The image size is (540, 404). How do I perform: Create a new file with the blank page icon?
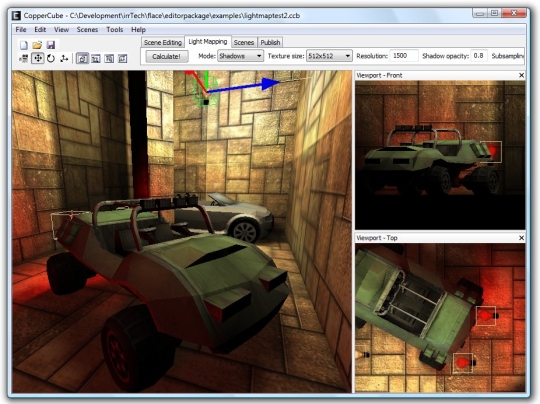[24, 45]
